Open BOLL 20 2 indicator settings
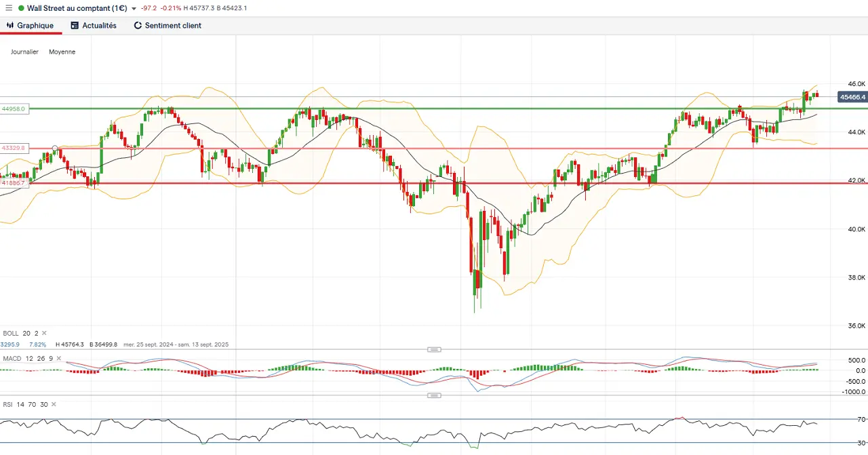This screenshot has height=455, width=868. pyautogui.click(x=20, y=333)
